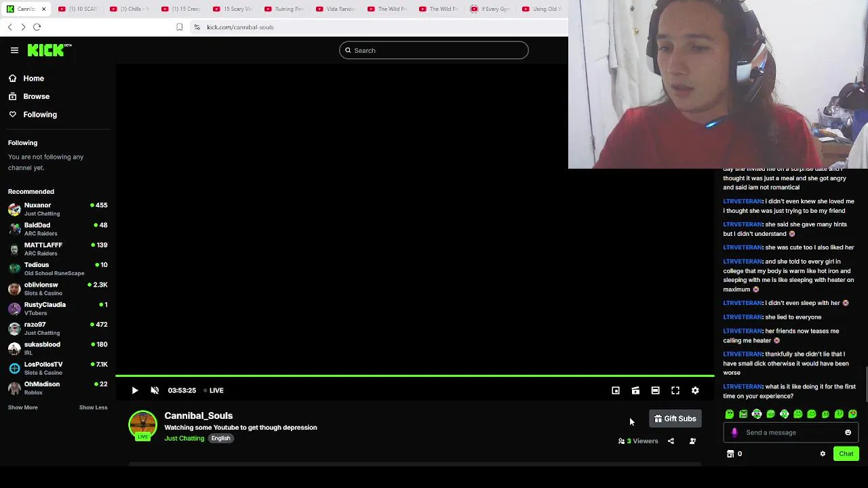
Task: Open clip creation icon
Action: (635, 390)
